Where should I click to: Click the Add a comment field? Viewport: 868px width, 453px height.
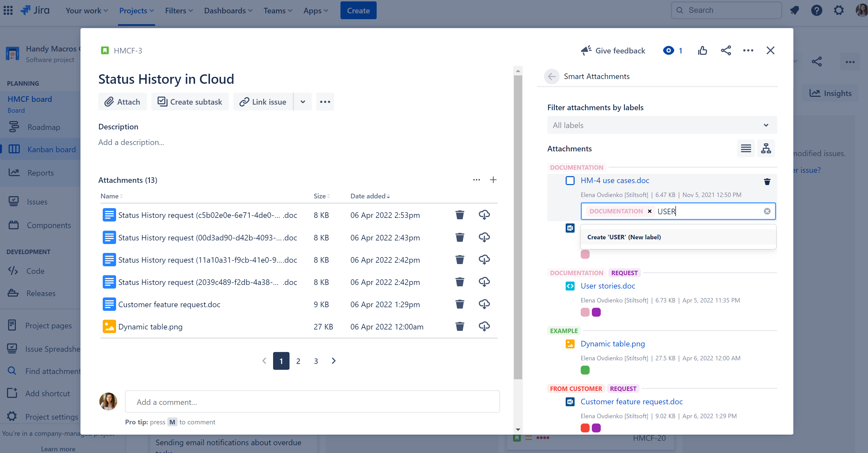click(x=312, y=402)
